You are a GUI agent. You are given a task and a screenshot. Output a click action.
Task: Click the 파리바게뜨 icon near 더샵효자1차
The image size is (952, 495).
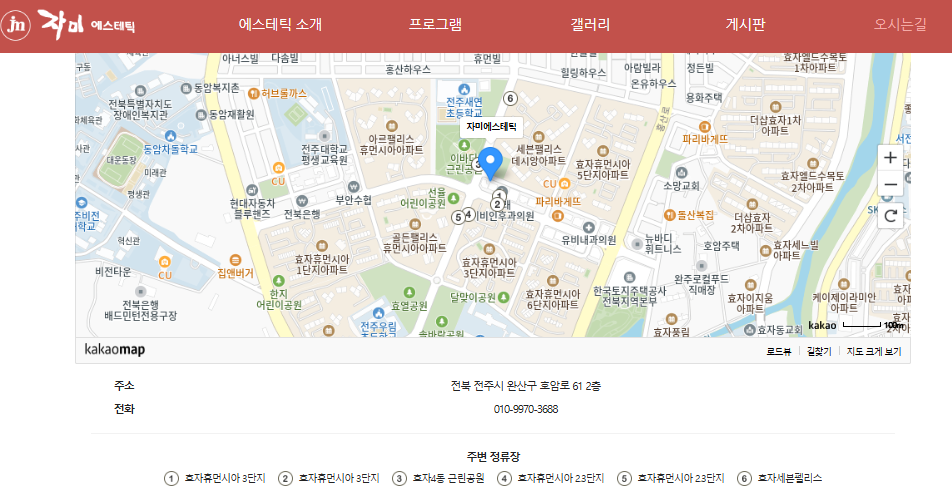[x=704, y=127]
